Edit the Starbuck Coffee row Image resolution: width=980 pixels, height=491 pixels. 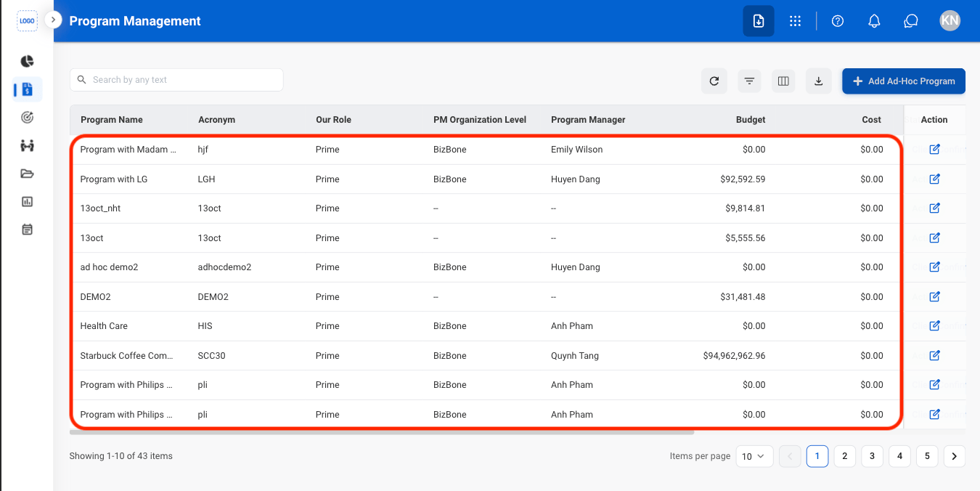pos(935,355)
